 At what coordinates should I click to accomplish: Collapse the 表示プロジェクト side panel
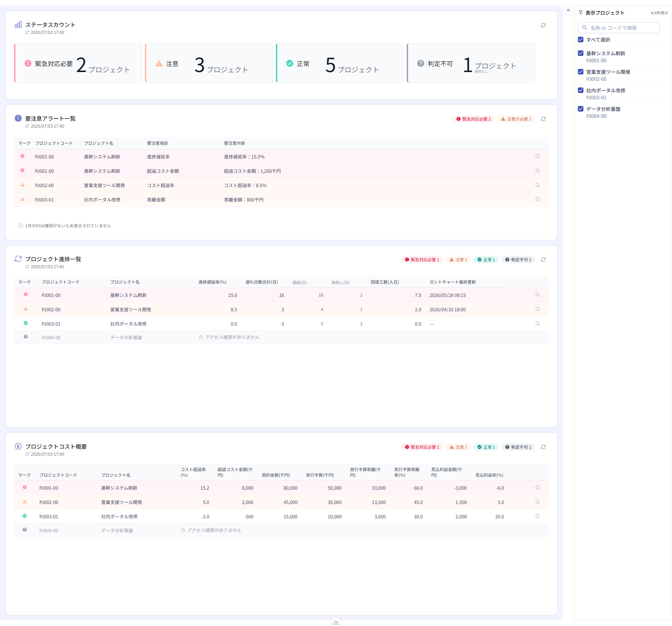(568, 10)
